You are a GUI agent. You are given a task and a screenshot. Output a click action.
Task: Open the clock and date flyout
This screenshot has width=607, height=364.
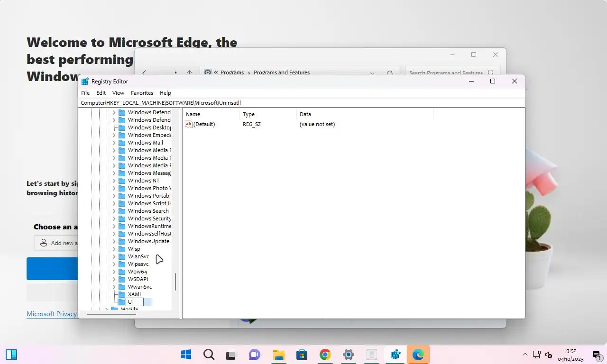click(570, 355)
